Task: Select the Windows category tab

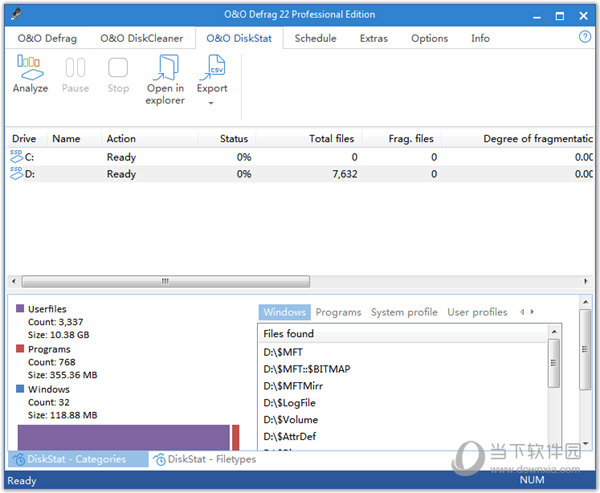Action: tap(285, 312)
